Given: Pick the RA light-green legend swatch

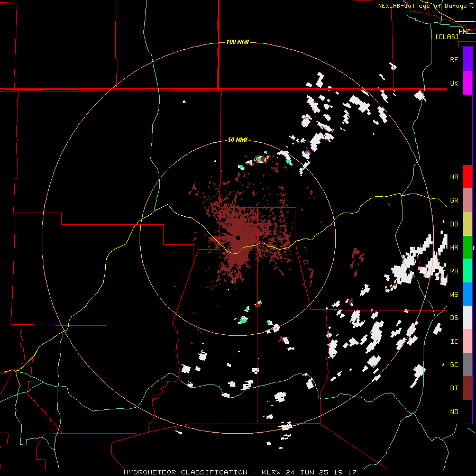Looking at the screenshot, I should coord(467,271).
